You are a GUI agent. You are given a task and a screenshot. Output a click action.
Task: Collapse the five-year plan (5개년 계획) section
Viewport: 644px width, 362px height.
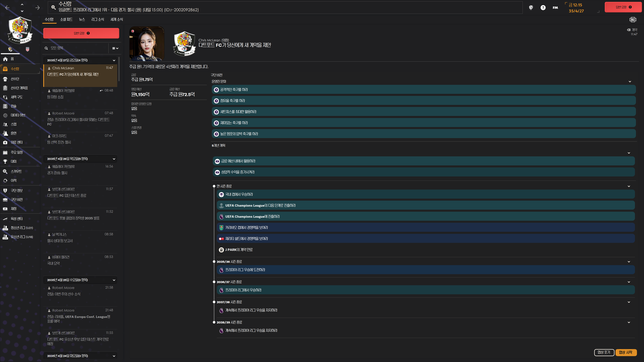click(x=629, y=153)
